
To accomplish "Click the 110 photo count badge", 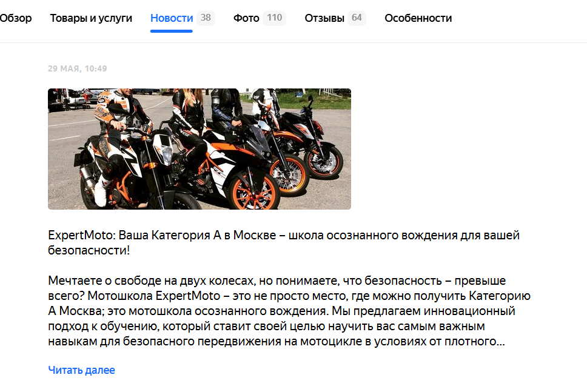I will pos(275,18).
